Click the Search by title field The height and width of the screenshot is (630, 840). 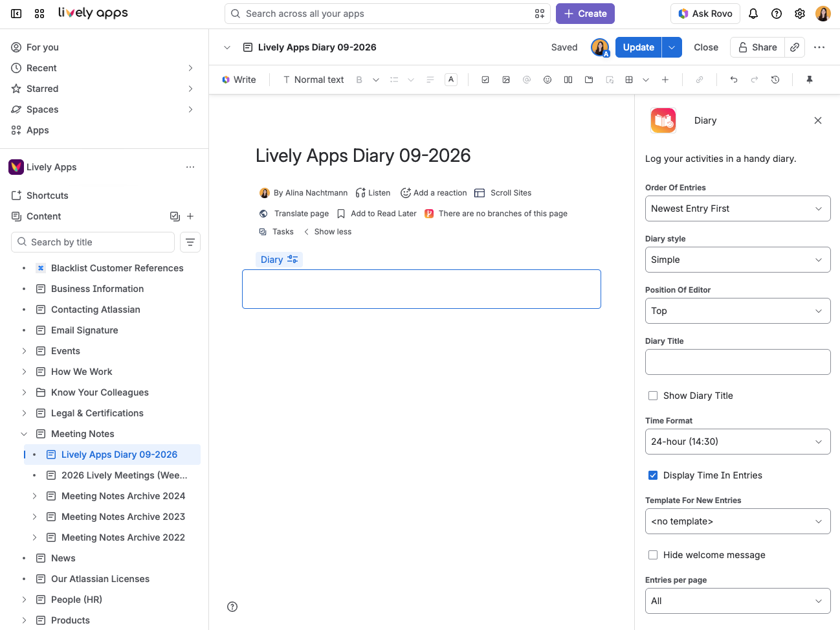93,242
